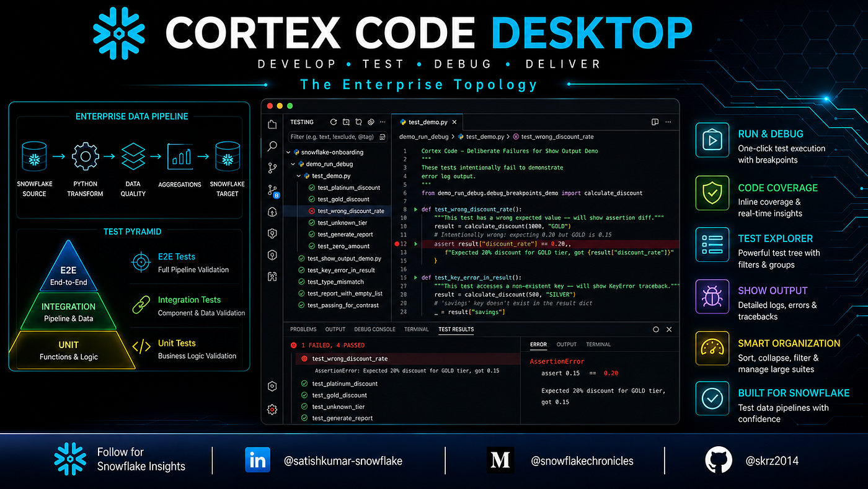Switch to OUTPUT tab next to PROBLEMS
The width and height of the screenshot is (868, 489).
tap(335, 330)
